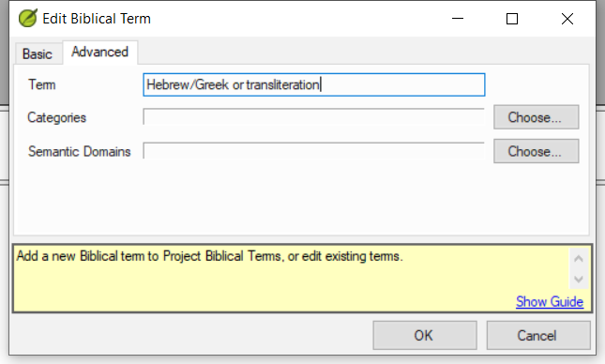The image size is (605, 364).
Task: Click inside the Categories text box
Action: pyautogui.click(x=313, y=117)
